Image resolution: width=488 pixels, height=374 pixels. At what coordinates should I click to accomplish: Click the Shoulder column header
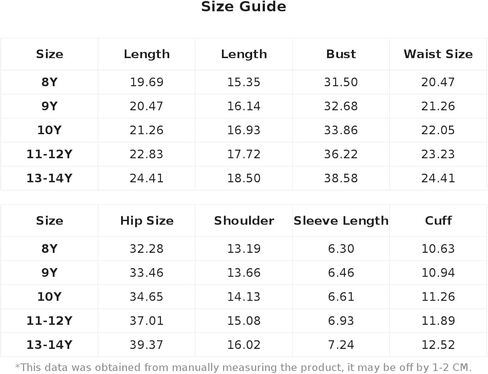pos(244,221)
